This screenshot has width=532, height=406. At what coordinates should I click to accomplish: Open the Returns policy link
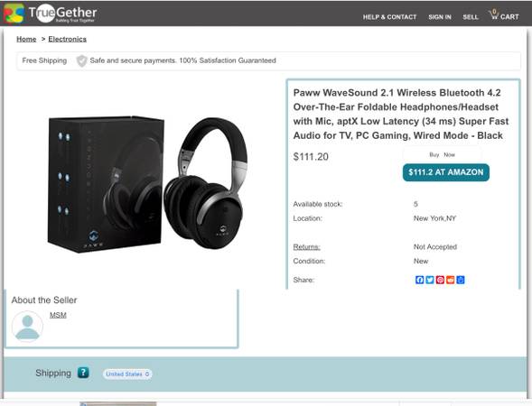[307, 246]
